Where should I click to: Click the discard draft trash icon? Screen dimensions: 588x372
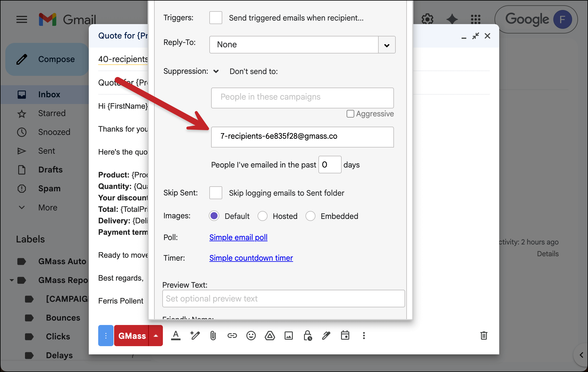[x=484, y=336]
